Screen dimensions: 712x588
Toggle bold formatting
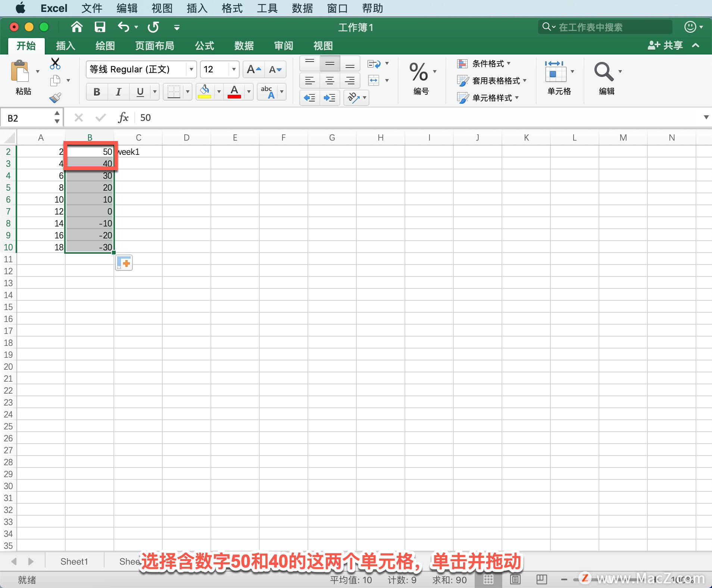(x=96, y=91)
